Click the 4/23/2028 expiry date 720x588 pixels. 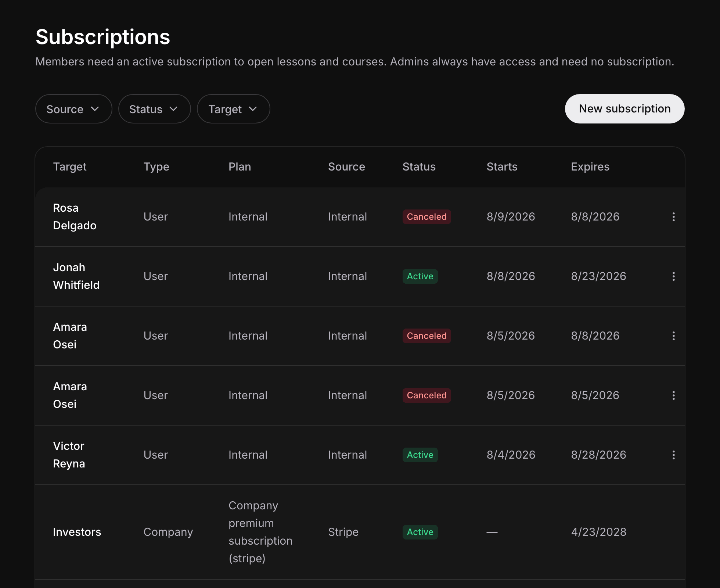(598, 532)
